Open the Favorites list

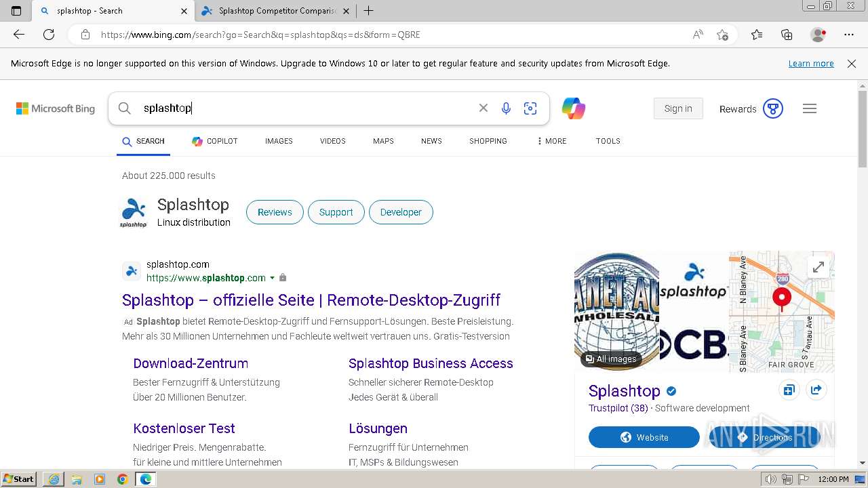click(x=757, y=35)
